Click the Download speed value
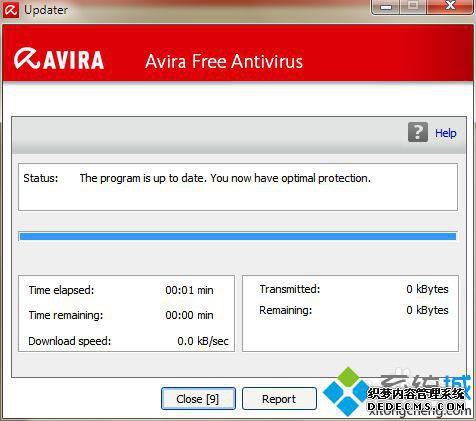Viewport: 476px width, 421px height. coord(203,341)
